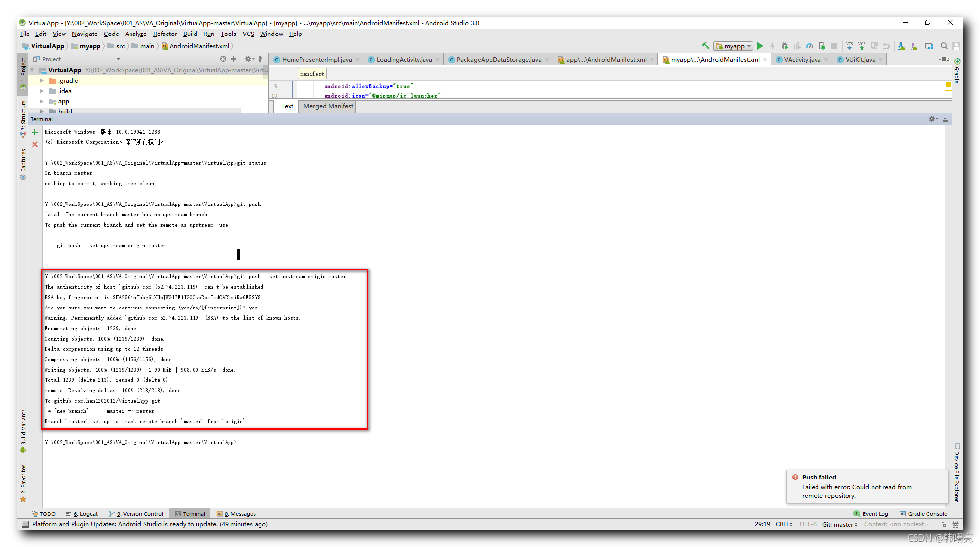Image resolution: width=980 pixels, height=547 pixels.
Task: Add new terminal session with plus icon
Action: coord(35,132)
